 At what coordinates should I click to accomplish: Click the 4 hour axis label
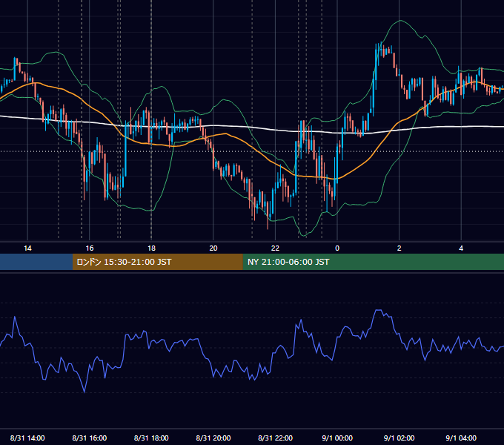[461, 248]
